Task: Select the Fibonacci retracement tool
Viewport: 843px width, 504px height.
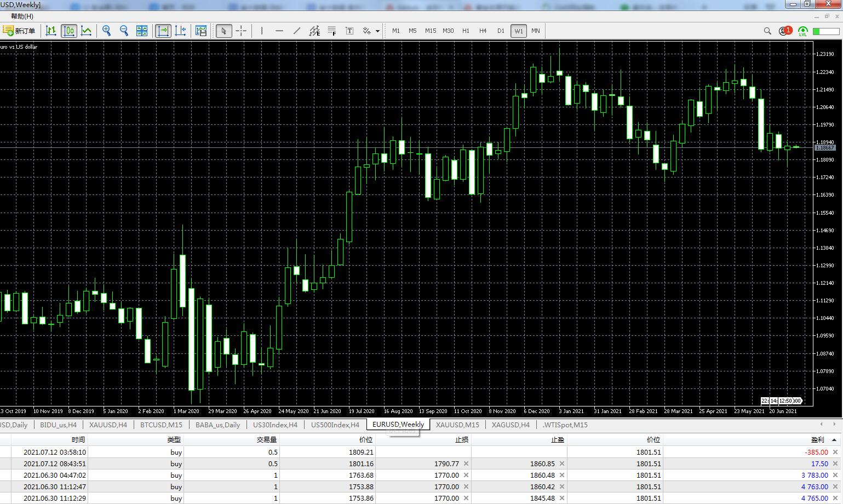Action: [332, 31]
